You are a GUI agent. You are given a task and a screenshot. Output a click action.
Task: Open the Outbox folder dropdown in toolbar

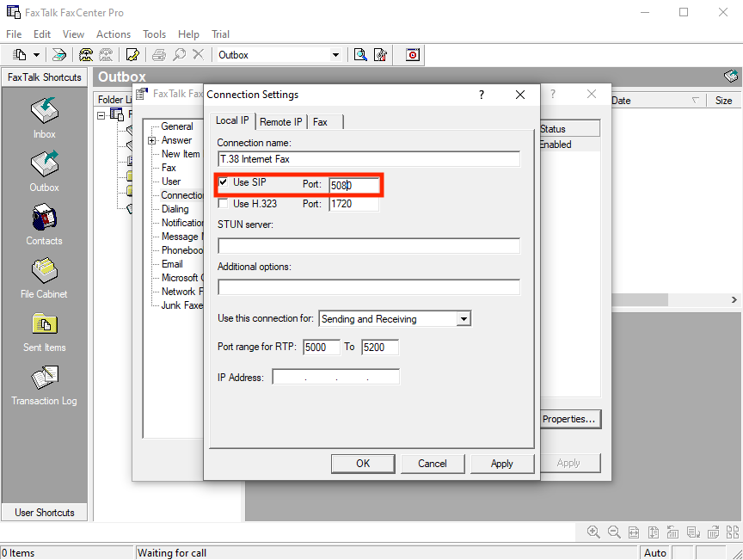point(335,55)
